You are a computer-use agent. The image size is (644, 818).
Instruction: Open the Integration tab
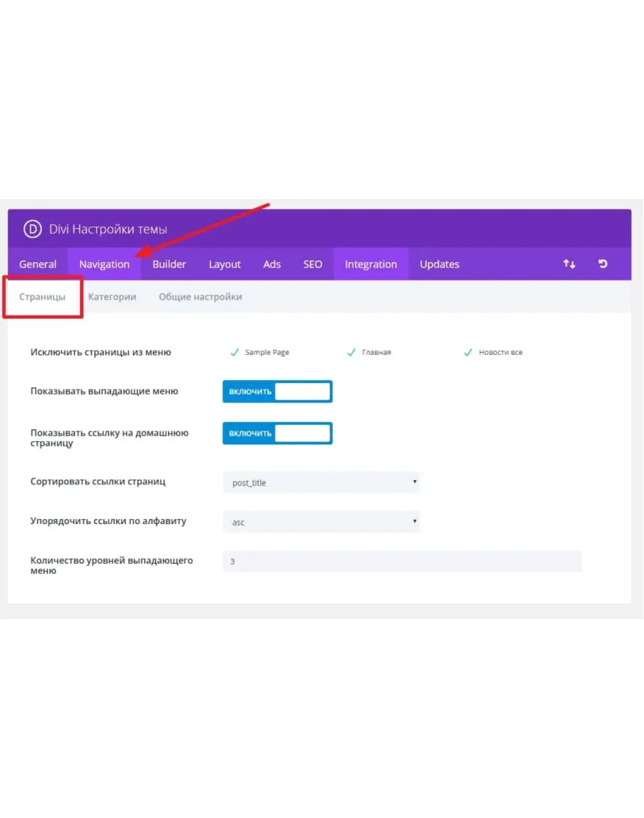pyautogui.click(x=371, y=264)
